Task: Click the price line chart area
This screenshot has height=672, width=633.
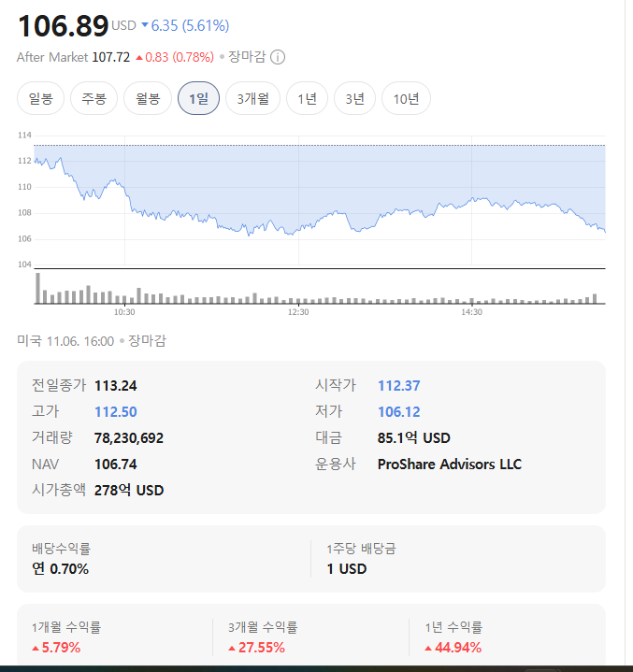Action: (320, 202)
